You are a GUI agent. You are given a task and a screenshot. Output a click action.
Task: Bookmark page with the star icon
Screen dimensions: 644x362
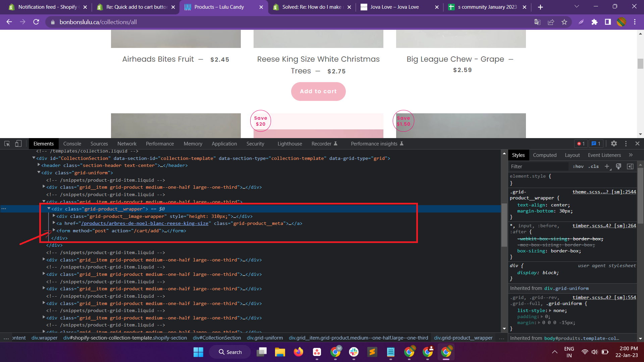(x=564, y=22)
